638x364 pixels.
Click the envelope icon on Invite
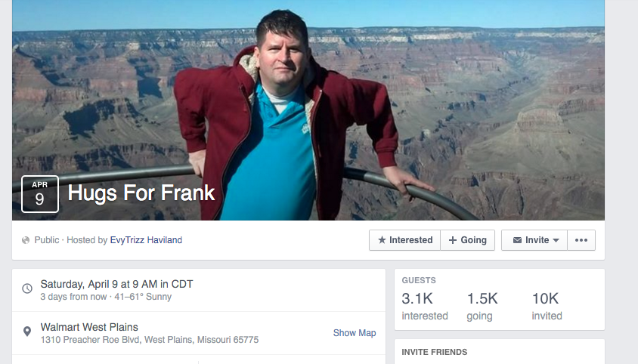[517, 240]
